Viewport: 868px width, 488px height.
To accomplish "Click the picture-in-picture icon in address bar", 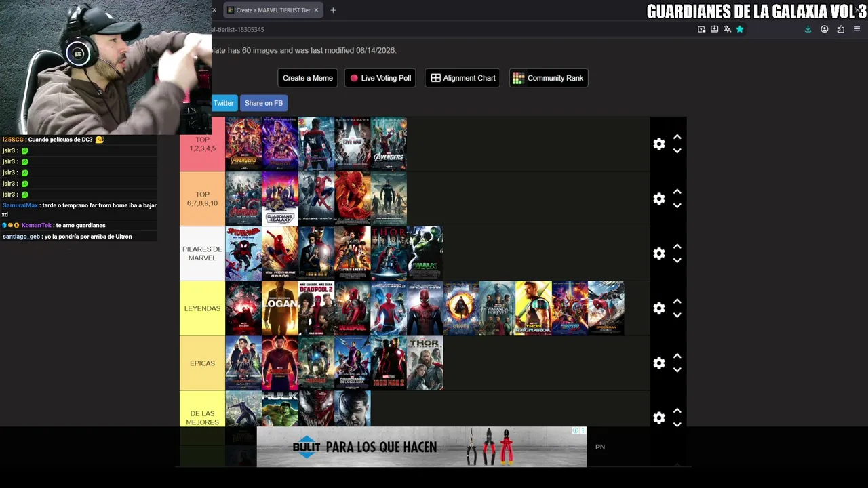I will [702, 29].
